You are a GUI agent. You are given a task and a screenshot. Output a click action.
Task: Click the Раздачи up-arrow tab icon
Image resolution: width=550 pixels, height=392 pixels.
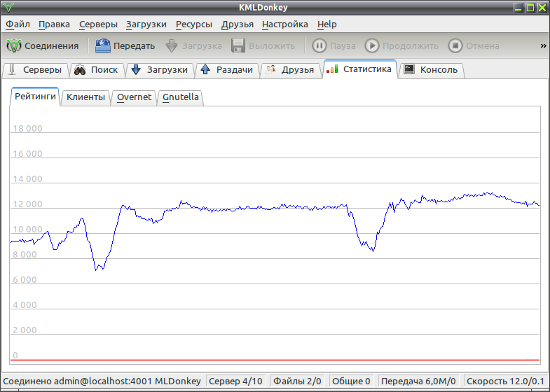coord(205,69)
